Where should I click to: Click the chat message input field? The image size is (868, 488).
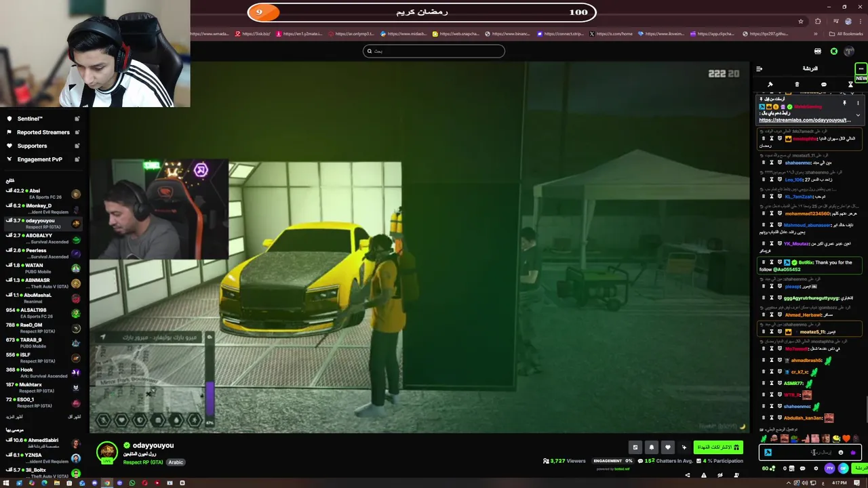click(810, 453)
